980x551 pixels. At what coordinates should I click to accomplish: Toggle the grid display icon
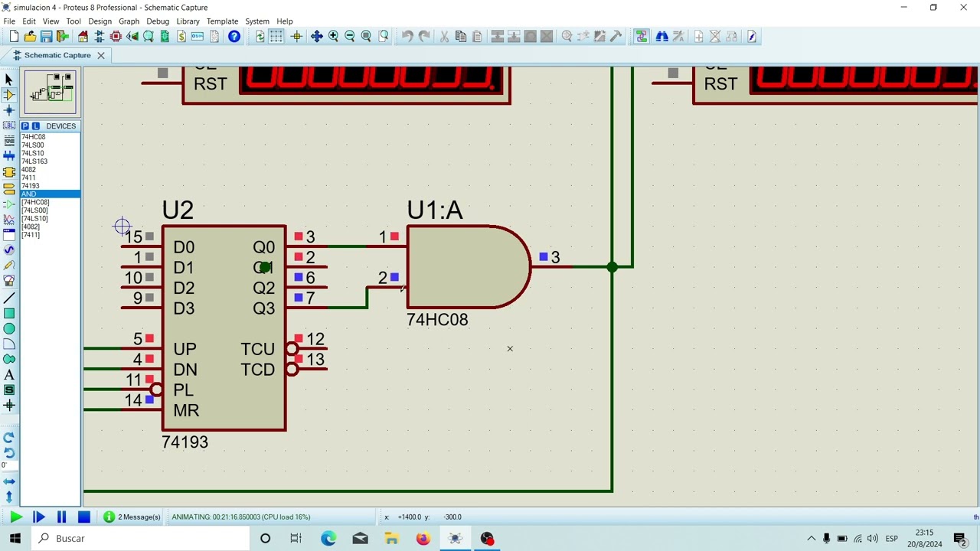pyautogui.click(x=276, y=36)
